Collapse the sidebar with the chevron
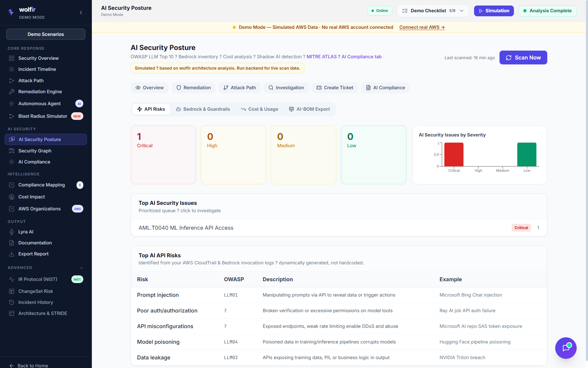The width and height of the screenshot is (588, 368). (81, 13)
